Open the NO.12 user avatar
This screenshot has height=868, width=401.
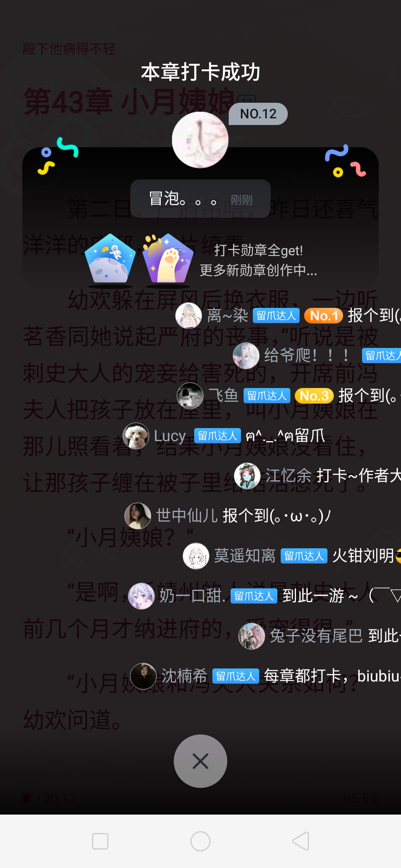(x=200, y=140)
